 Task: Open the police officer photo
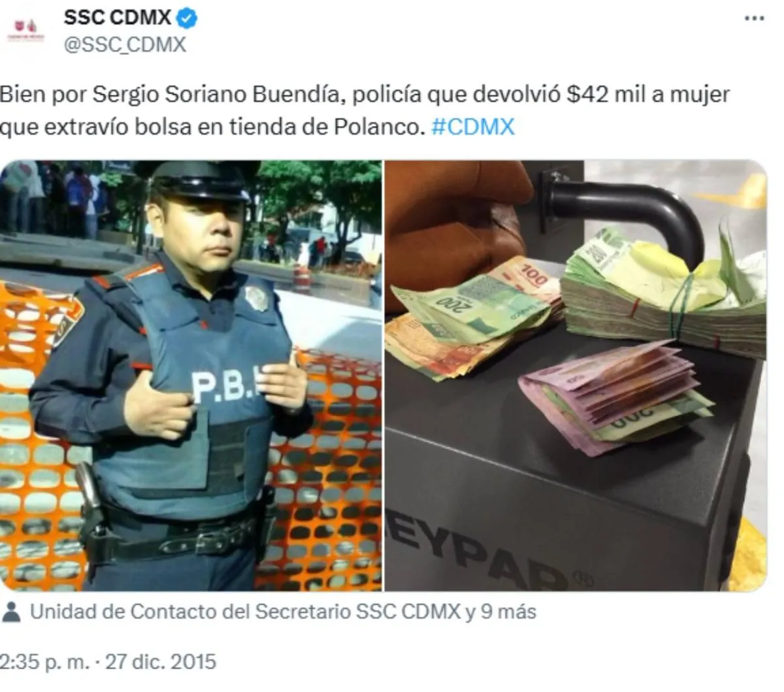191,376
